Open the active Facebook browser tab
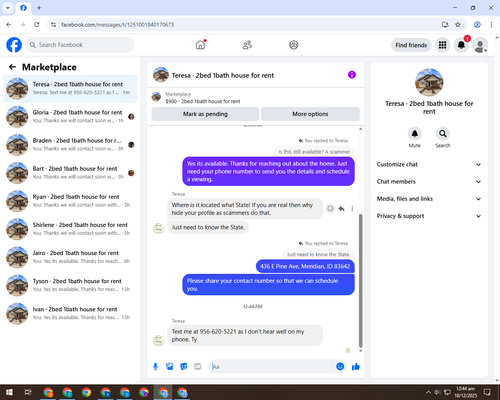500x400 pixels. click(23, 8)
